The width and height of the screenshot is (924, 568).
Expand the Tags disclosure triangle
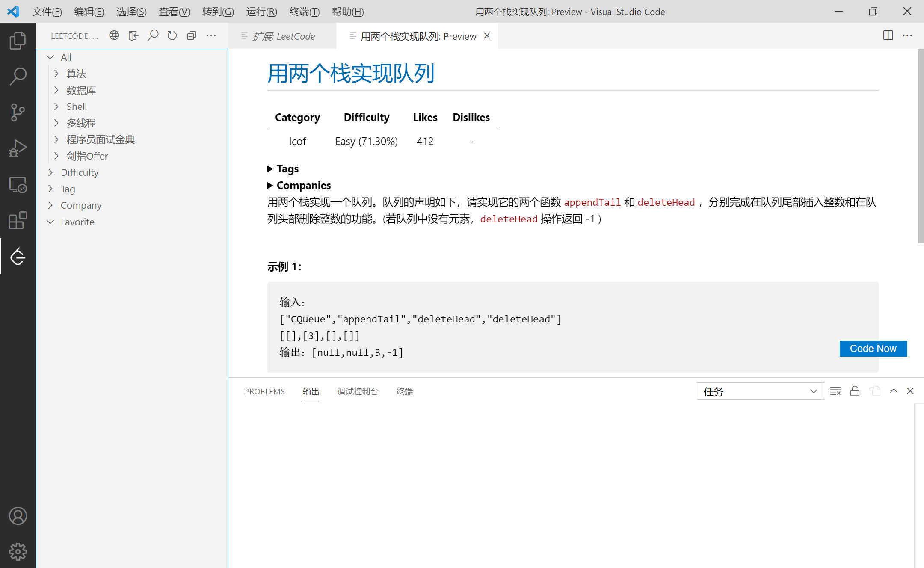pyautogui.click(x=270, y=169)
